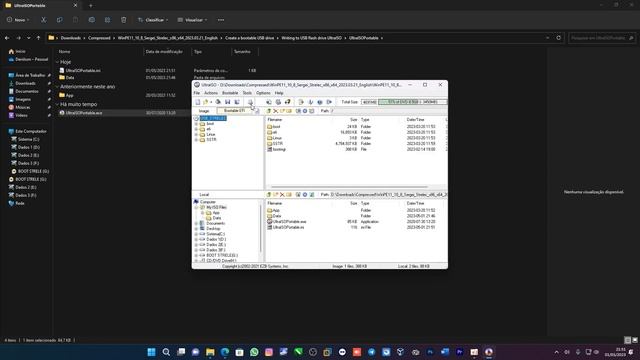
Task: Click New image icon in UltraISO toolbar
Action: (198, 102)
